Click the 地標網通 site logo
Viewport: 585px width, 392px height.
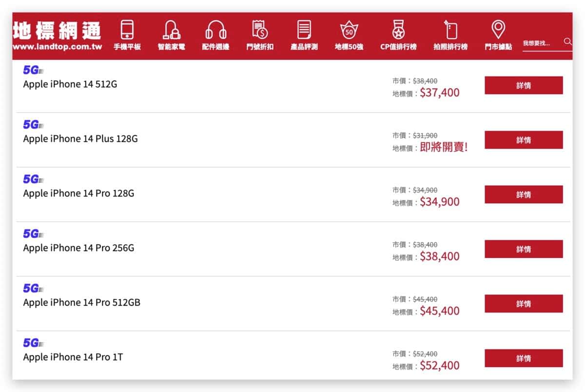pyautogui.click(x=57, y=36)
